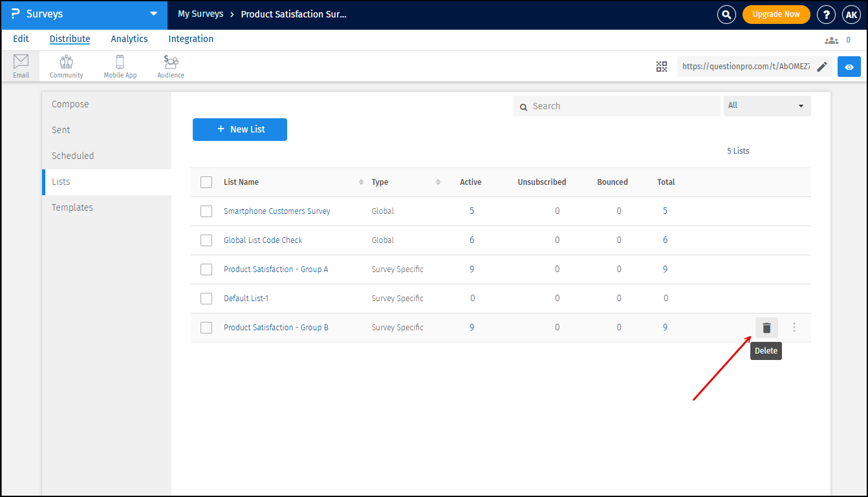
Task: Click the QR code icon
Action: click(662, 67)
